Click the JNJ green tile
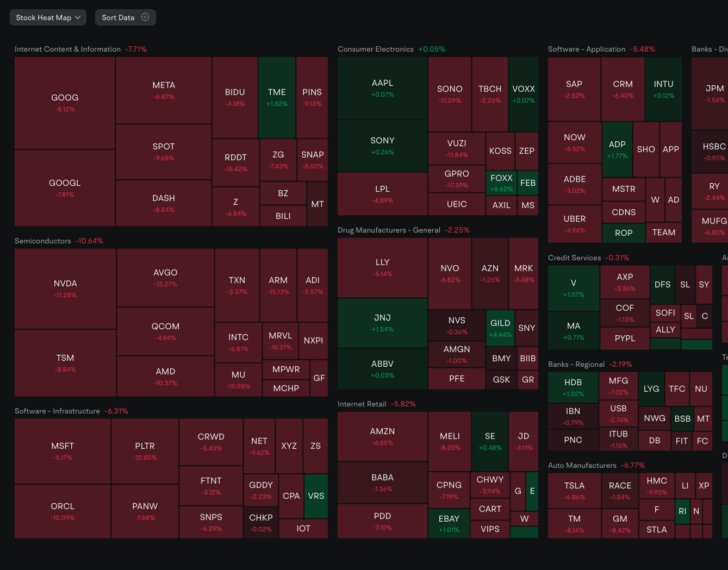 pos(382,323)
